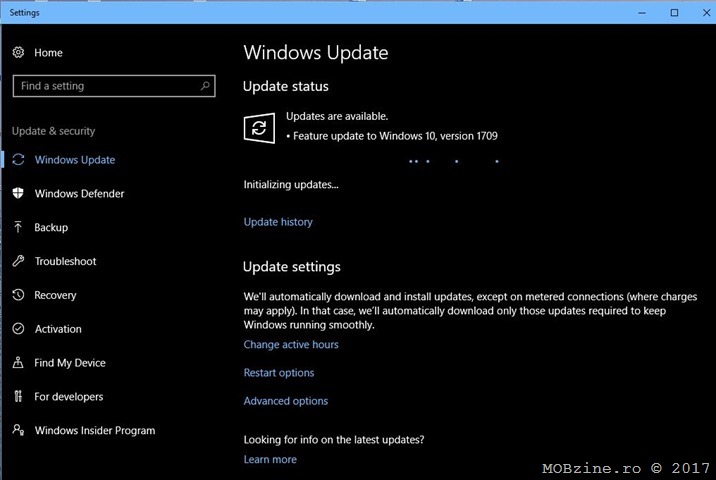Click the 'Update status' heading

click(x=286, y=86)
